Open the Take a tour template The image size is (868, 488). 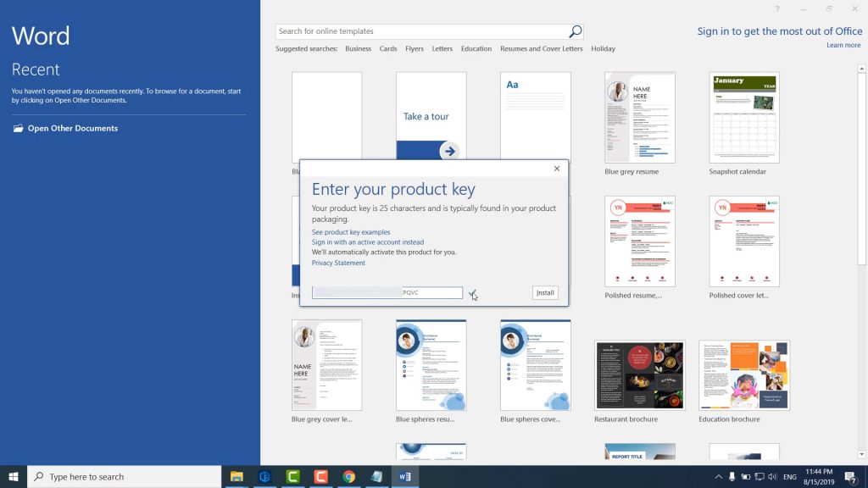pos(431,115)
